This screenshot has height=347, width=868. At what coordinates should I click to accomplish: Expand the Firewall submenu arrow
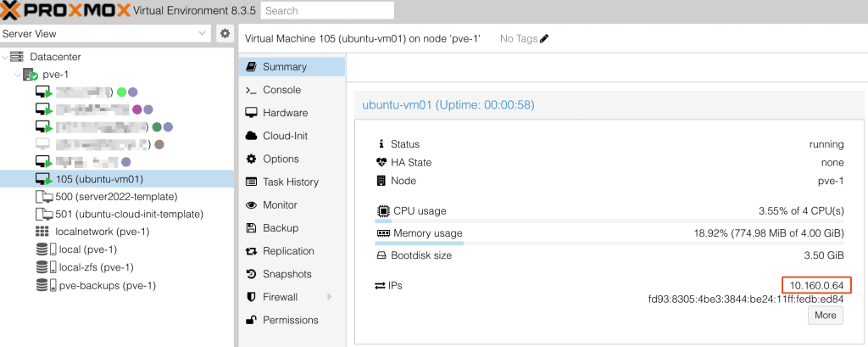(x=330, y=297)
